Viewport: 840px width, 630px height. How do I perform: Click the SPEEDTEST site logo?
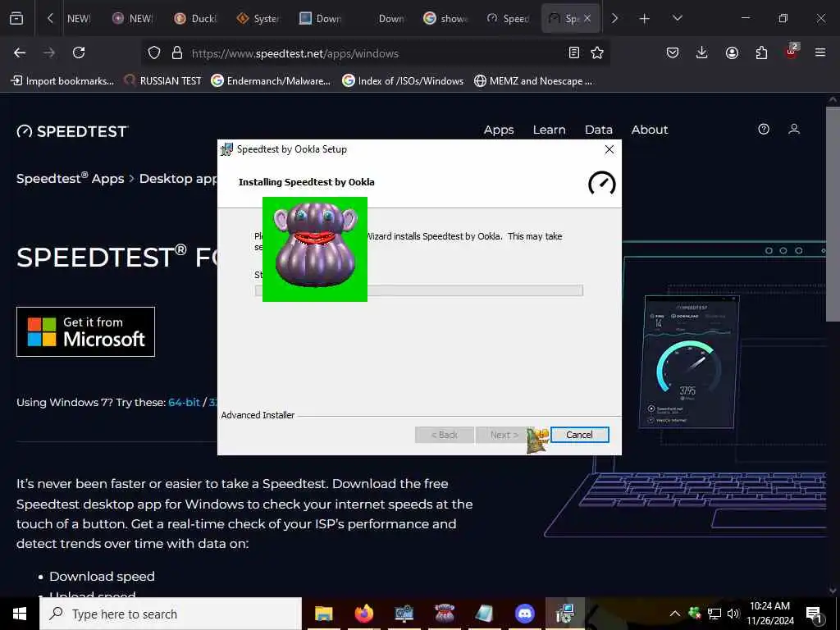(x=72, y=131)
